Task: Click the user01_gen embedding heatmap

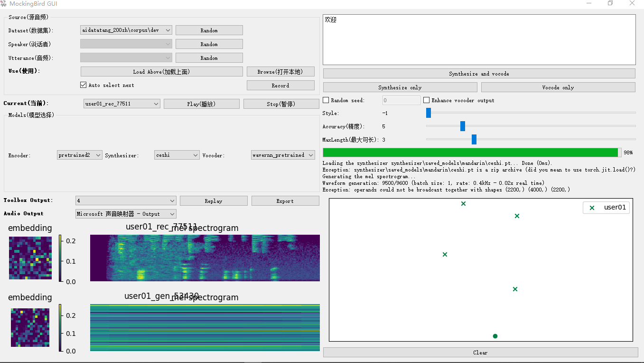Action: point(30,327)
